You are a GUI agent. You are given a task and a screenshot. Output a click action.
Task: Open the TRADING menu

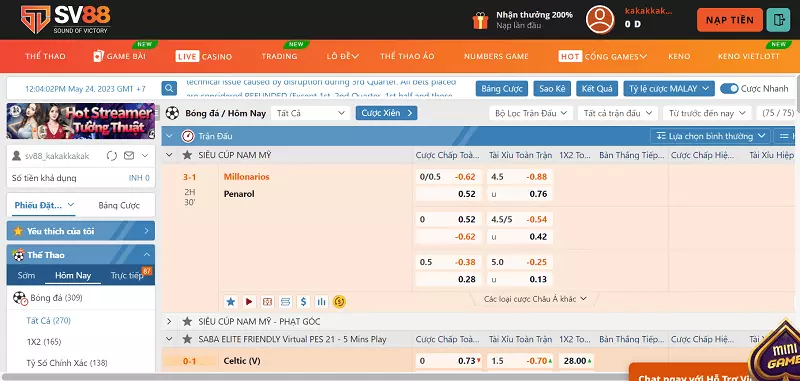click(x=279, y=57)
